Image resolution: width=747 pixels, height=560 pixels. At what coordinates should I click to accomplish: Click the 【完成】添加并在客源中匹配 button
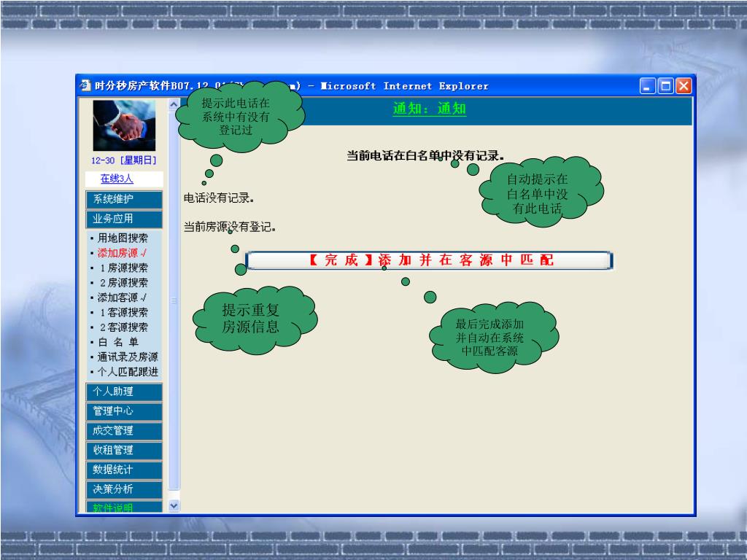(x=429, y=260)
